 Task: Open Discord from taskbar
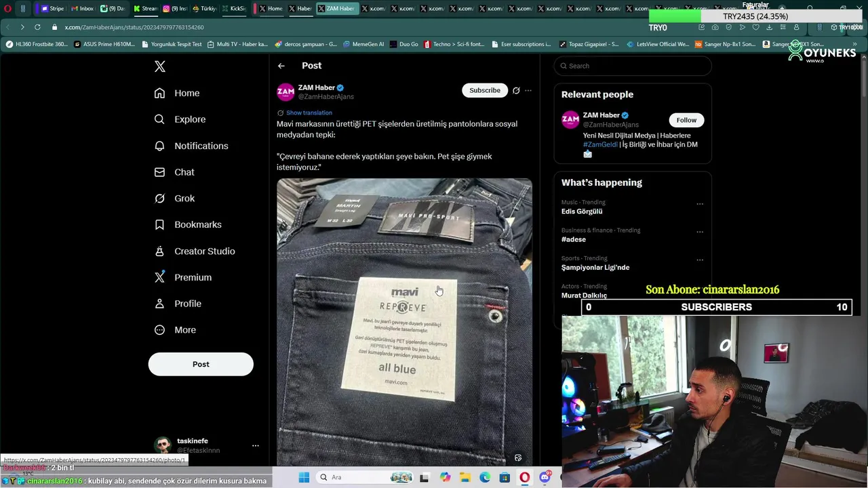click(545, 477)
